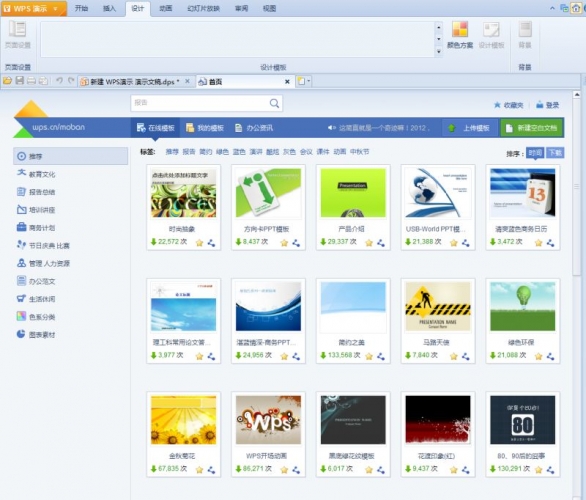Switch to the 审阅 ribbon tab
Screen dimensions: 586x500
[x=241, y=8]
